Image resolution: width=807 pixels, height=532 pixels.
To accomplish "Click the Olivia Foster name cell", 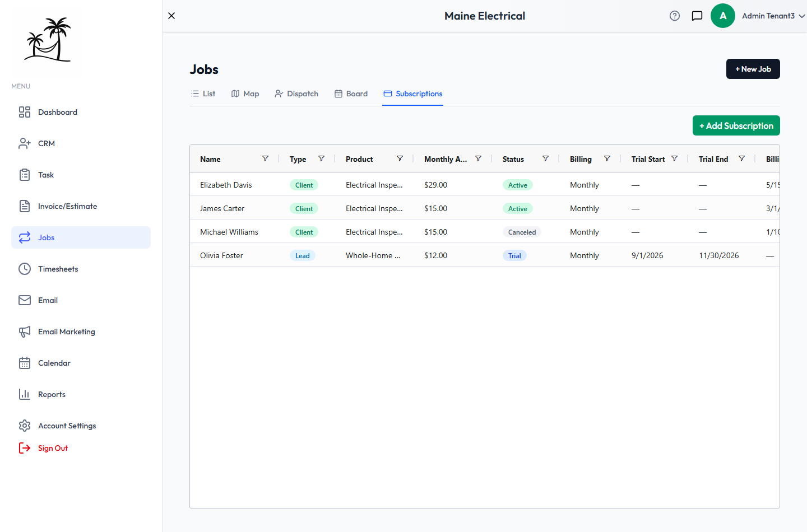I will [x=221, y=255].
